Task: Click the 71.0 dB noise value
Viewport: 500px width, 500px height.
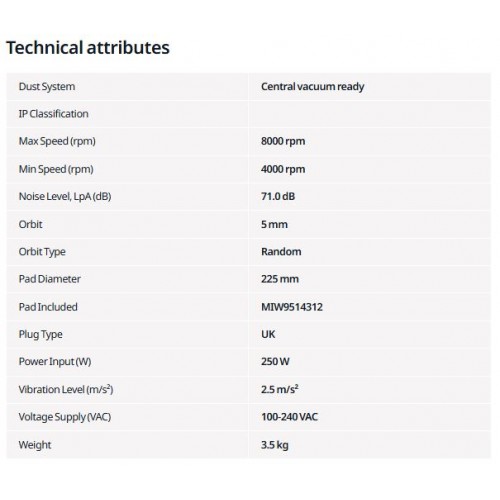Action: click(278, 196)
